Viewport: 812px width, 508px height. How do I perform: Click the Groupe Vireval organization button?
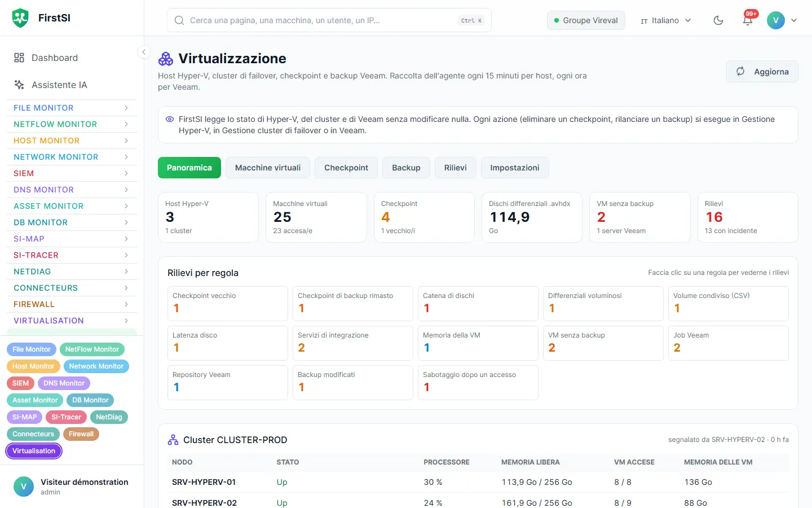point(586,20)
